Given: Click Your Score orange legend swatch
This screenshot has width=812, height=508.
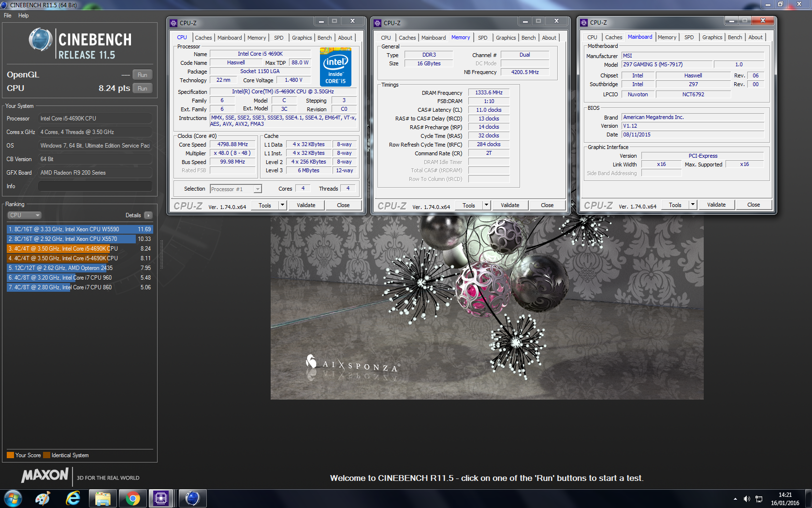Looking at the screenshot, I should (10, 455).
